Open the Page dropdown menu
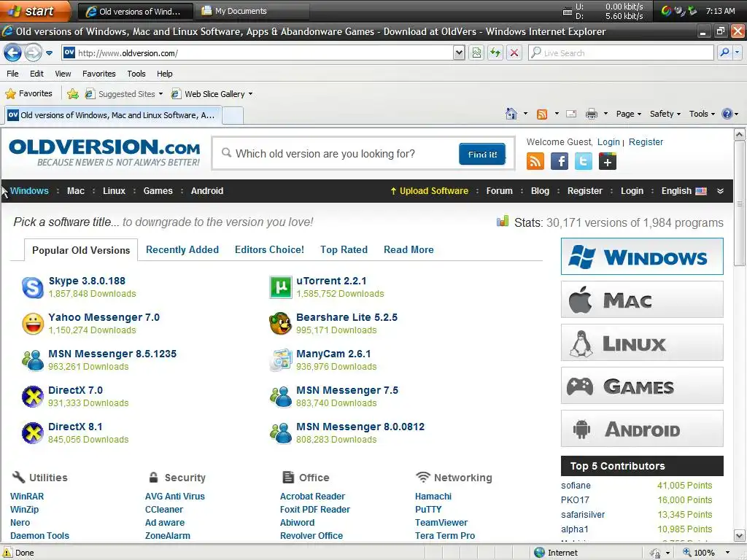 point(628,114)
